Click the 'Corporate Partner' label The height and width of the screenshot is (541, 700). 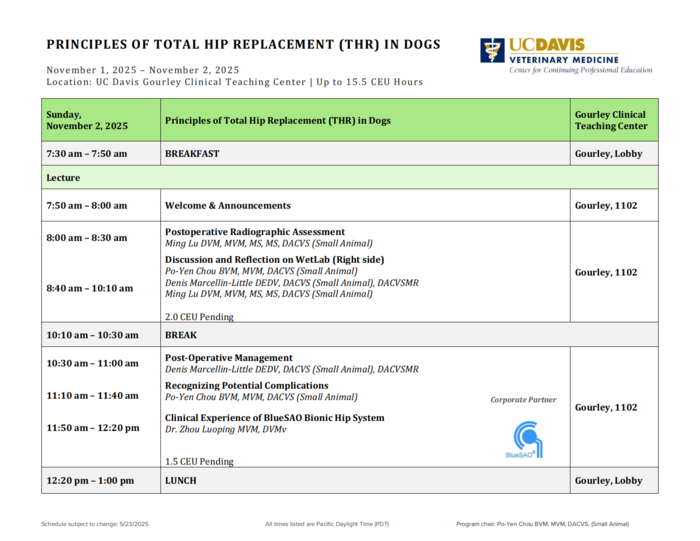tap(523, 400)
